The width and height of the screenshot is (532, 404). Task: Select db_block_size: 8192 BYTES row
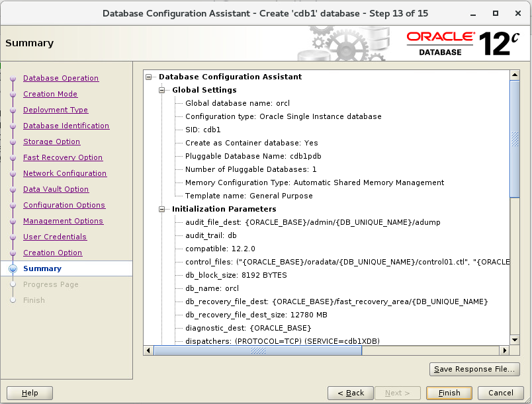tap(236, 275)
